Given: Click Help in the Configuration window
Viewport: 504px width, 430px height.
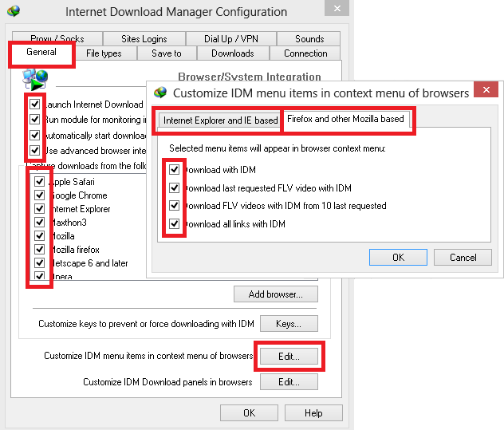Looking at the screenshot, I should coord(313,413).
